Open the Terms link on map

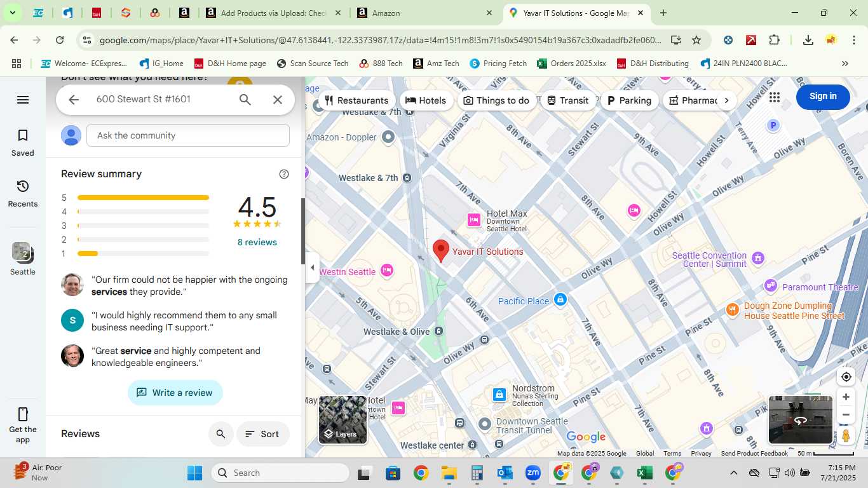point(672,453)
